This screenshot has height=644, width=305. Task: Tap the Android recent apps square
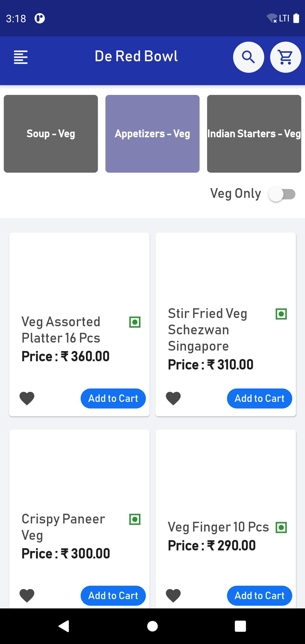point(240,626)
